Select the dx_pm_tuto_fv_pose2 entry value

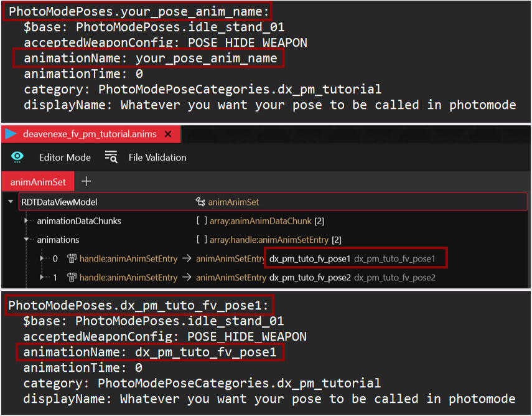pos(310,278)
